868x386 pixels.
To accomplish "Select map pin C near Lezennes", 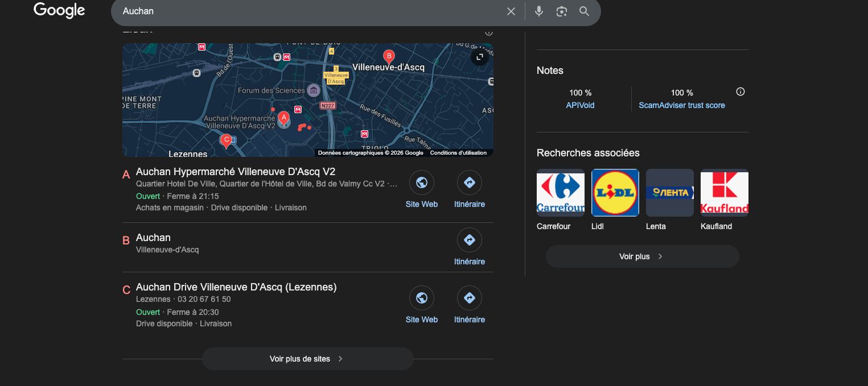I will point(226,140).
